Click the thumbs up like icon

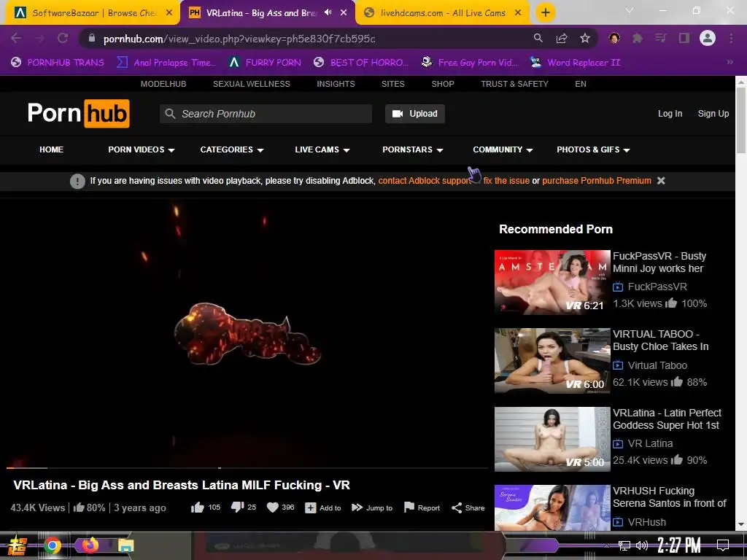click(x=197, y=507)
